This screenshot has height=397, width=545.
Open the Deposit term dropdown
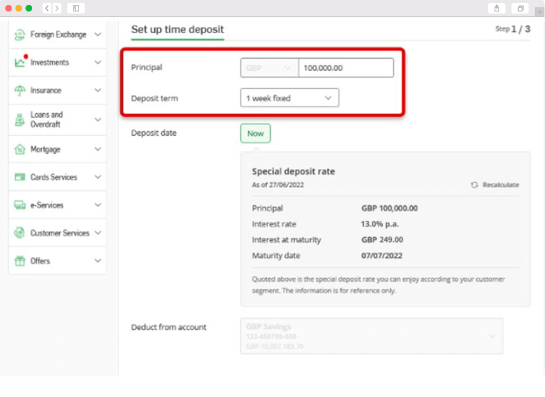(290, 98)
